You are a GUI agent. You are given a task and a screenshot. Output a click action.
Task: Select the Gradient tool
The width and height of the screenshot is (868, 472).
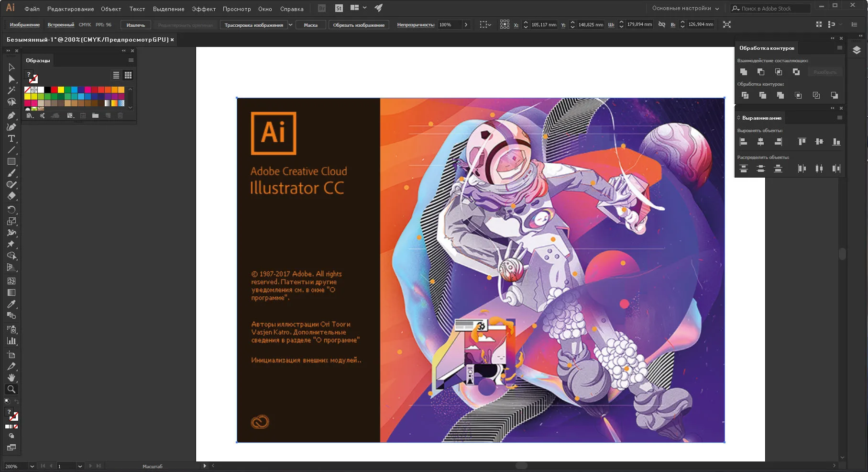tap(11, 292)
